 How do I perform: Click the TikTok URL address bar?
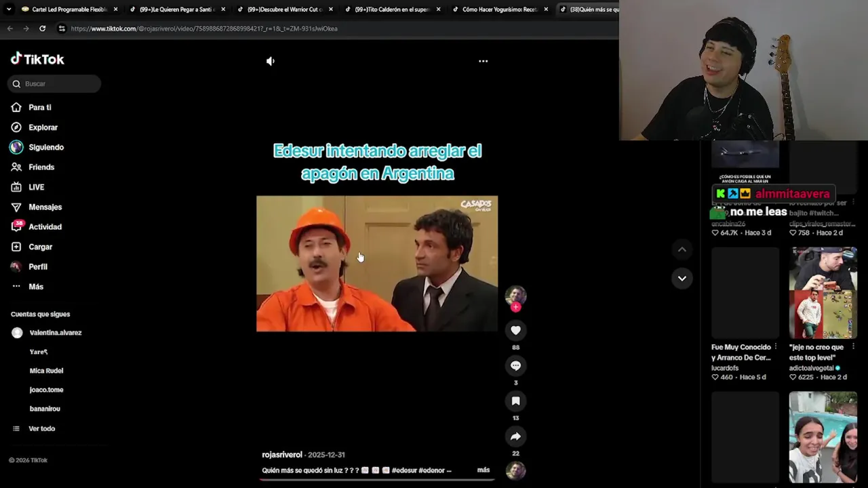click(x=203, y=28)
